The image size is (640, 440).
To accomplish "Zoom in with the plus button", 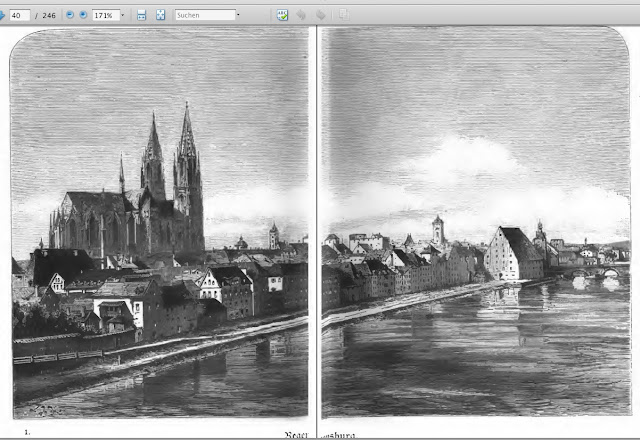I will tap(83, 15).
